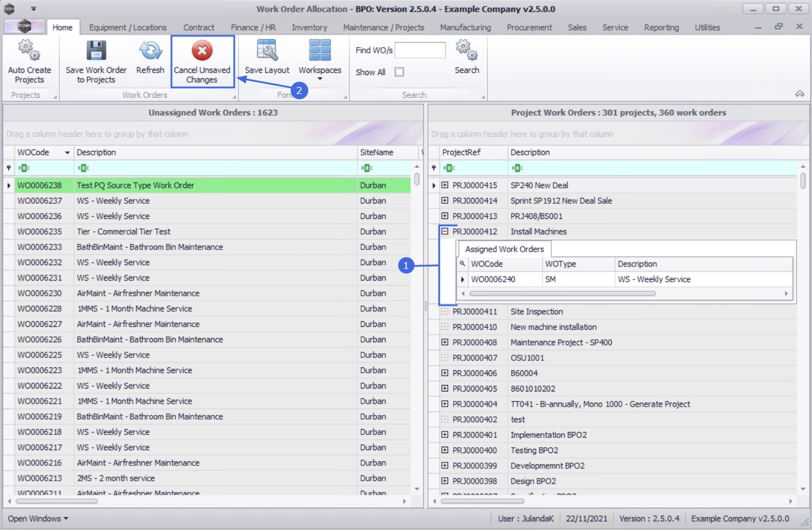Click the Assigned Work Orders horizontal scrollbar

(x=562, y=293)
